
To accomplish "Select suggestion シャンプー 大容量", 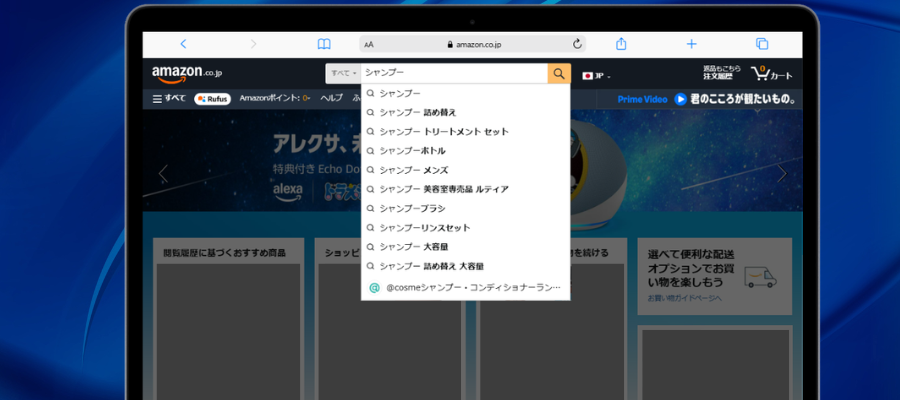I will (x=465, y=247).
